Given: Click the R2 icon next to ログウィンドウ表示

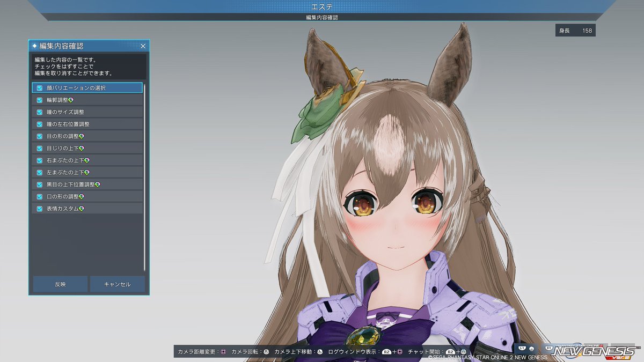Looking at the screenshot, I should [386, 352].
